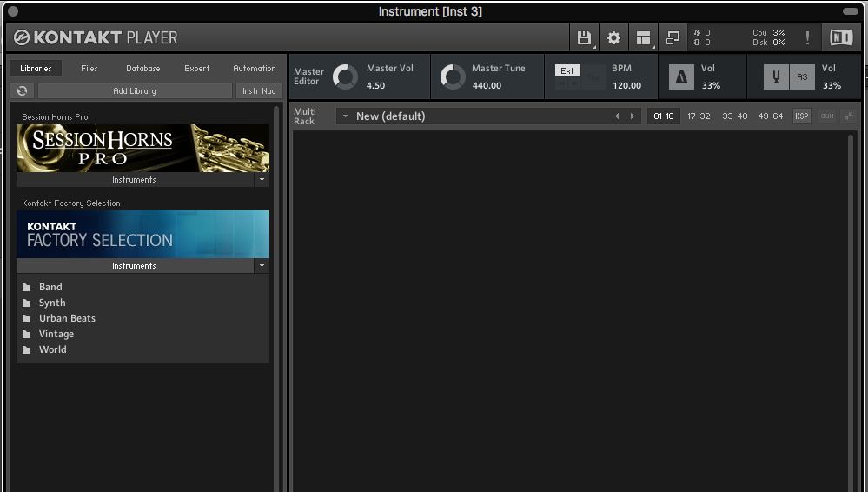Click the metronome Vol 33% value
This screenshot has width=868, height=492.
point(711,86)
